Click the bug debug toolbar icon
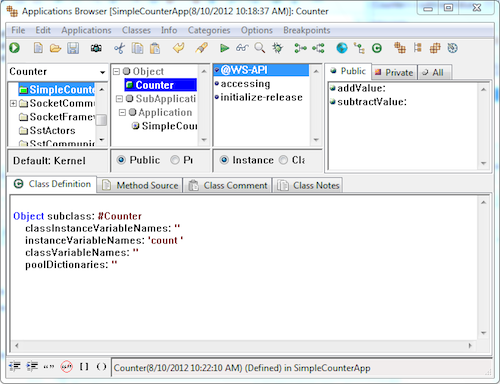 point(277,48)
